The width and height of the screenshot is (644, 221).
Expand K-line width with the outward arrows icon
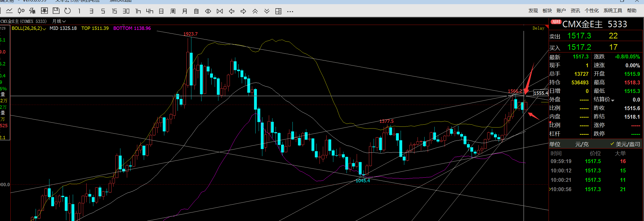click(x=208, y=11)
